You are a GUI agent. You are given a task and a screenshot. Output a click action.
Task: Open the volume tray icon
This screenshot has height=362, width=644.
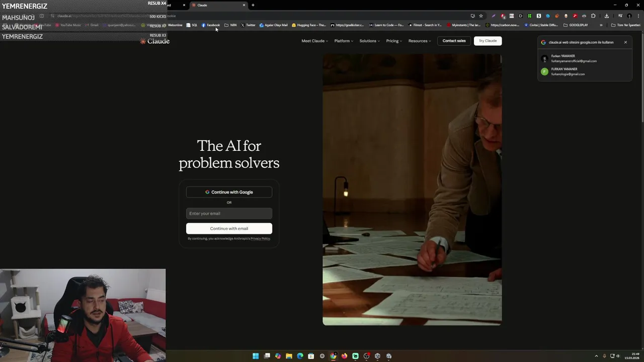coord(618,356)
